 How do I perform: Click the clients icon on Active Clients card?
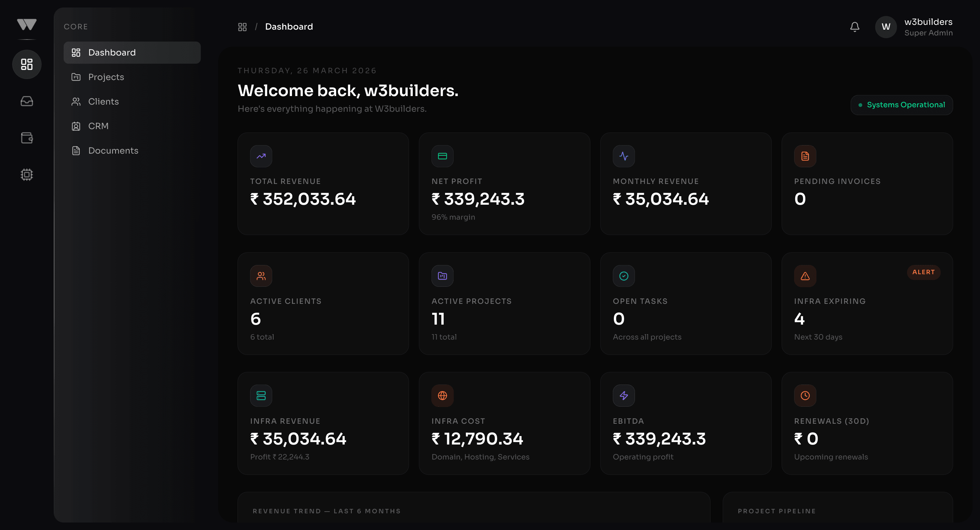coord(261,276)
